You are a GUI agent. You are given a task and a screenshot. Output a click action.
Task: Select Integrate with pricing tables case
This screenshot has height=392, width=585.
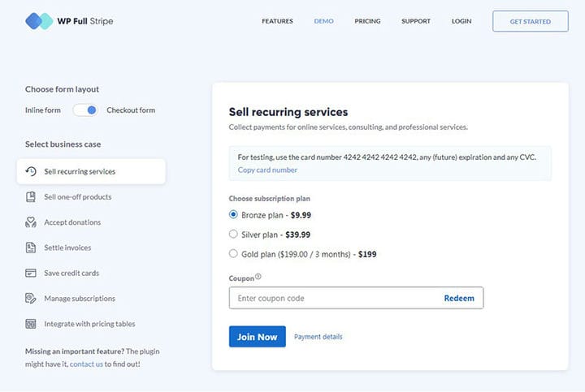coord(91,324)
